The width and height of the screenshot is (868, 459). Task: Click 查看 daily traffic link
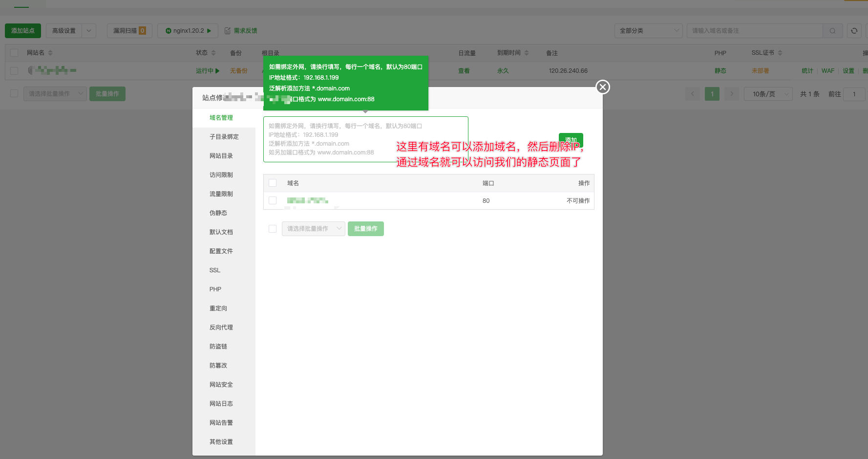[464, 71]
